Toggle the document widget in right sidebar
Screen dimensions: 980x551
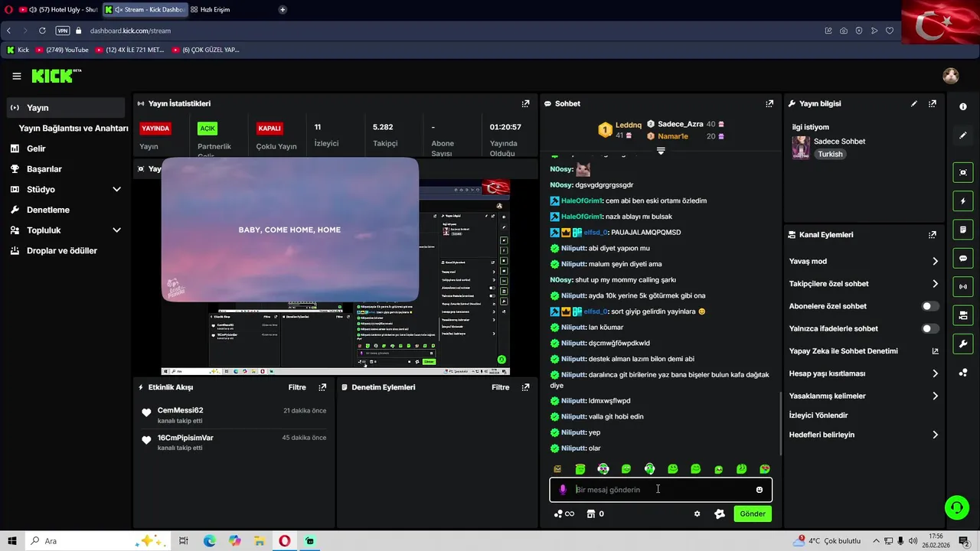963,230
